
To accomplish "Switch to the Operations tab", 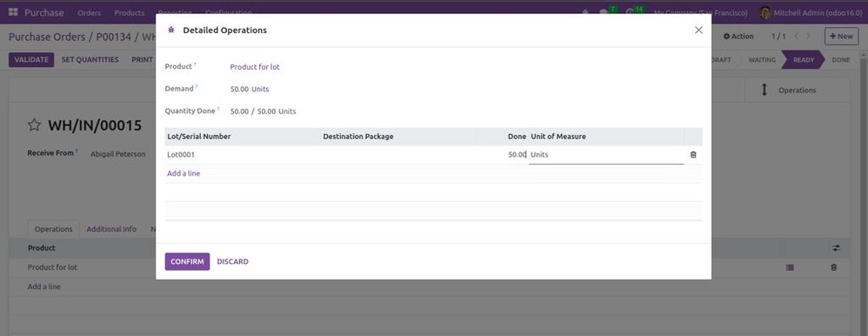I will (x=54, y=229).
